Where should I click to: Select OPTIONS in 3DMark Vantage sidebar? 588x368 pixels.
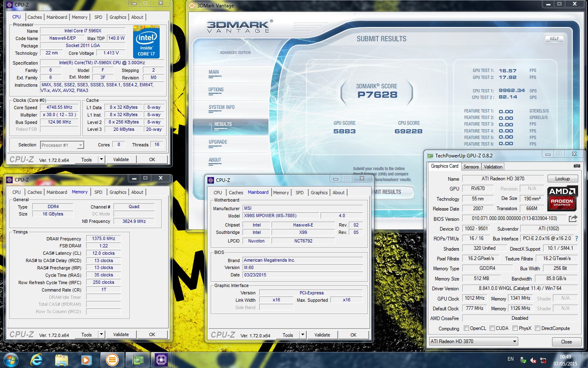(216, 90)
